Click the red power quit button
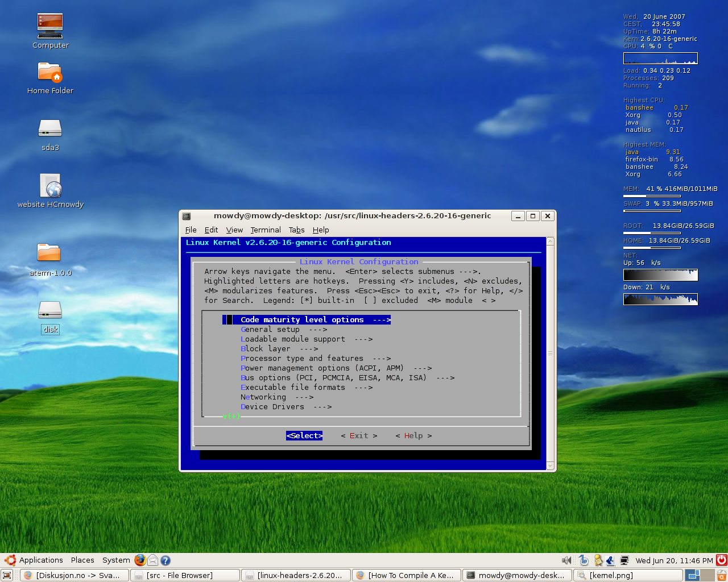 coord(721,560)
